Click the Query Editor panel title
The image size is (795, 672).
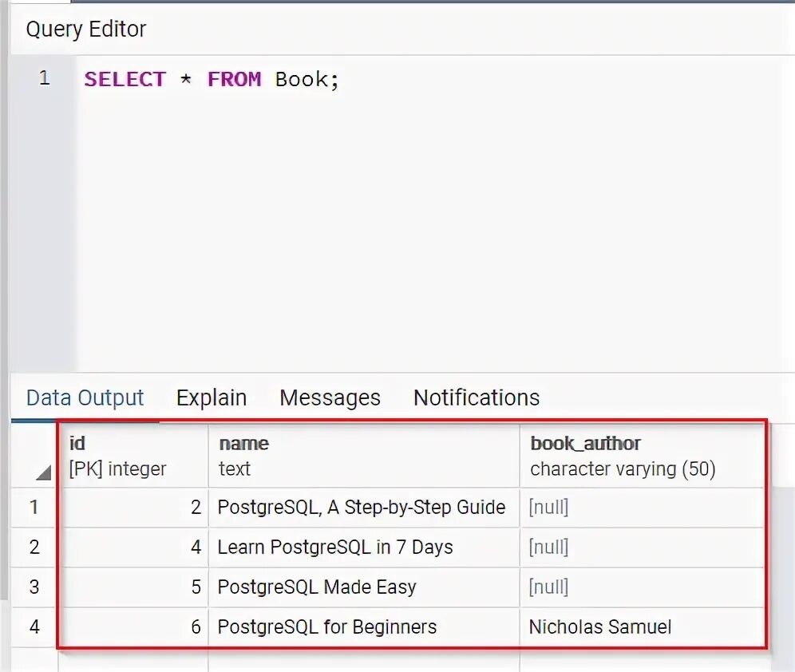[86, 30]
